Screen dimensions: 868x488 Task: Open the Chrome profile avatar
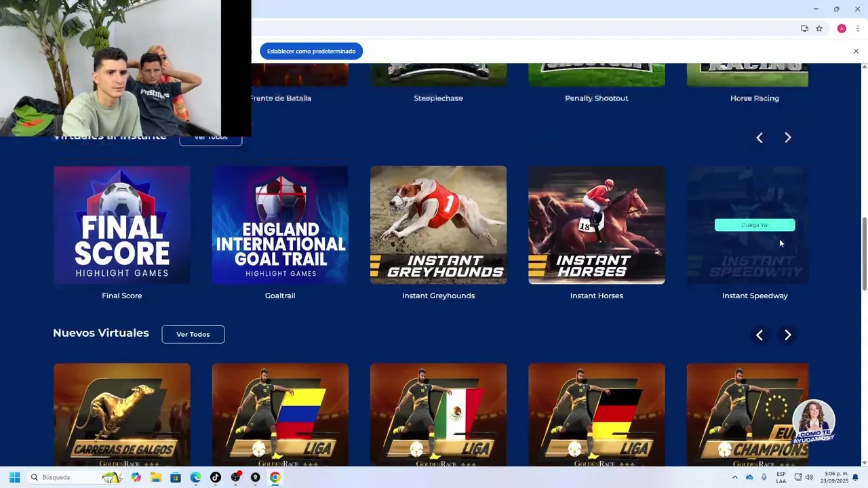click(842, 28)
